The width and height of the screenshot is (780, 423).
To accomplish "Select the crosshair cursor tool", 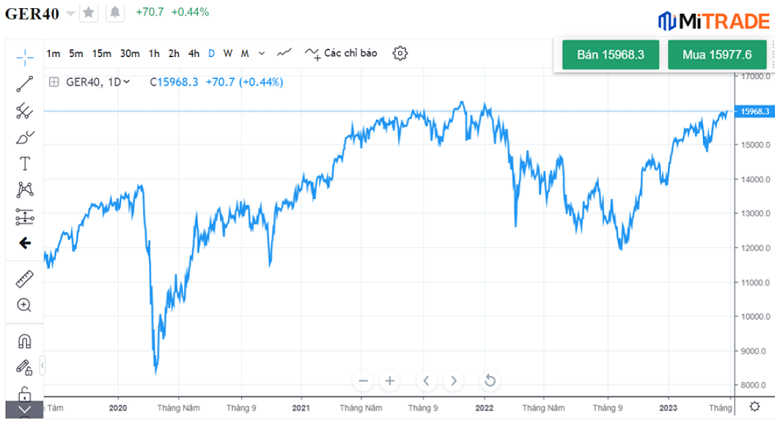I will pos(25,55).
